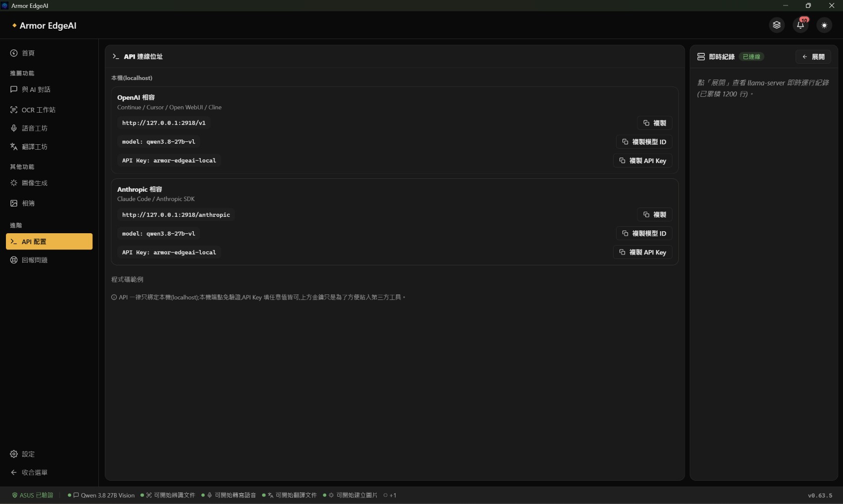
Task: Click version v0.63.5 in status bar
Action: click(x=820, y=495)
